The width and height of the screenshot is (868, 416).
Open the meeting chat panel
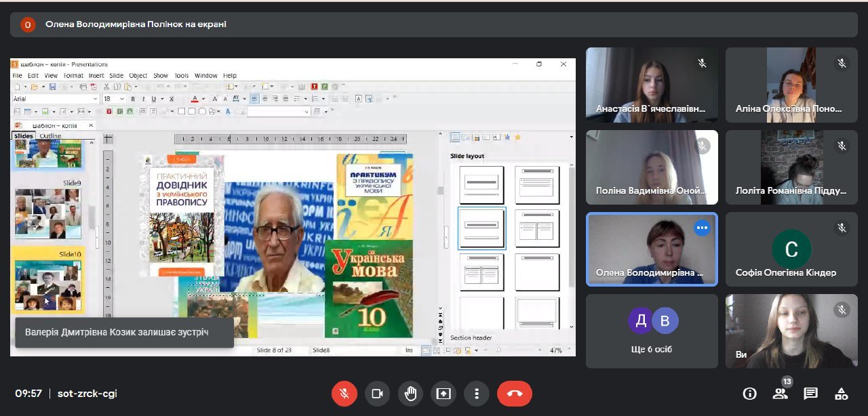click(x=810, y=393)
